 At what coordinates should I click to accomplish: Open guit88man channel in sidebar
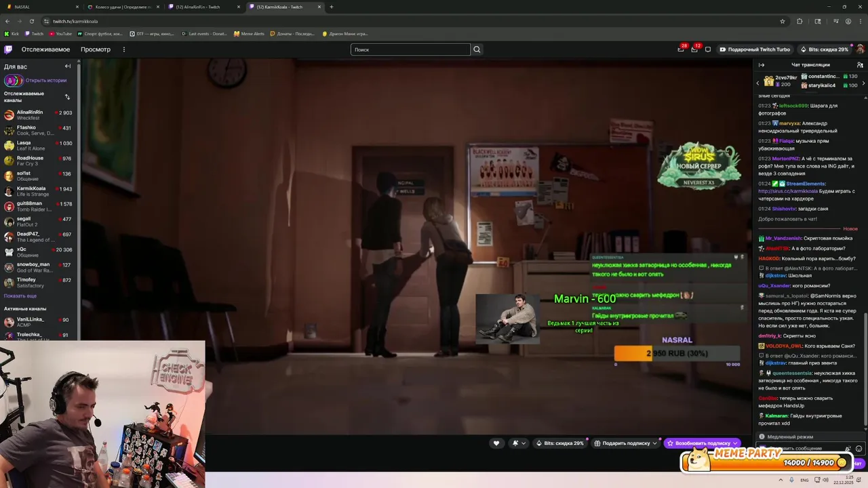38,206
